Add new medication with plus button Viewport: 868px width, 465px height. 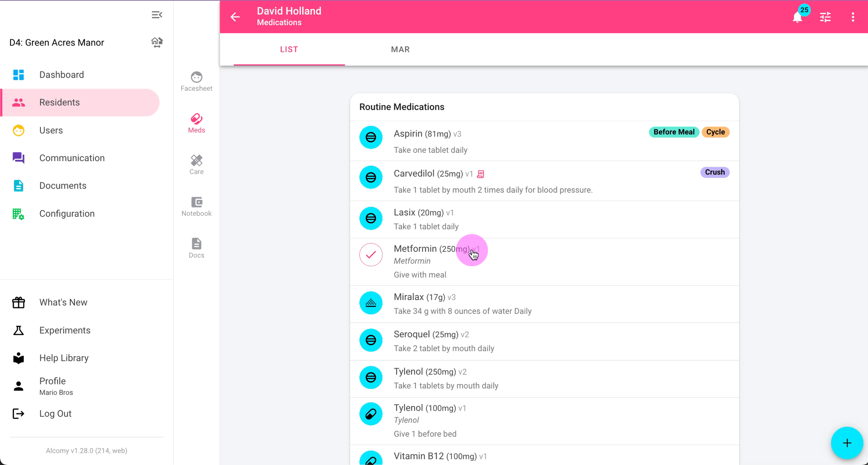tap(847, 443)
